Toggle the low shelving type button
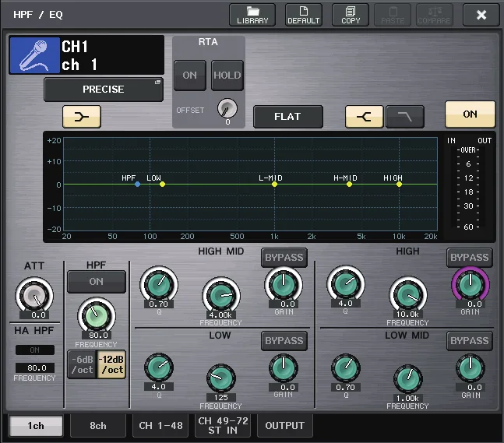The height and width of the screenshot is (443, 504). 82,117
